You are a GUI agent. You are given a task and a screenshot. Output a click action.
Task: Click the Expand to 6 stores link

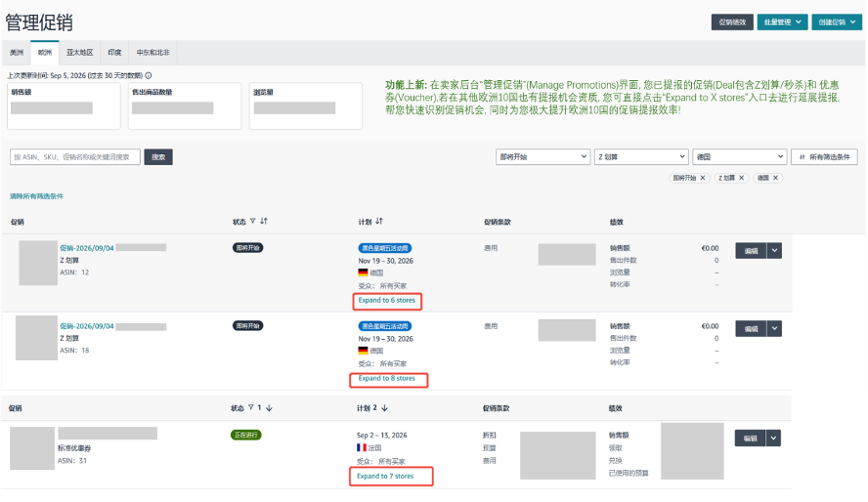click(386, 300)
